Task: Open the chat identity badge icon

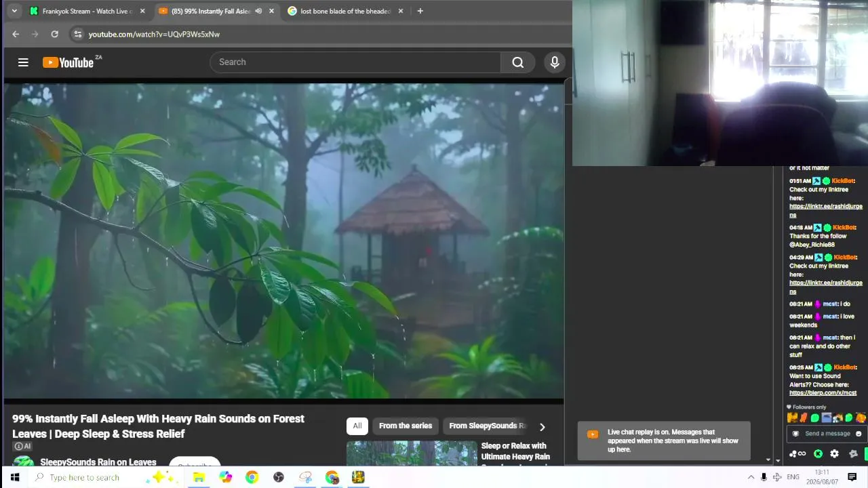Action: coord(795,434)
